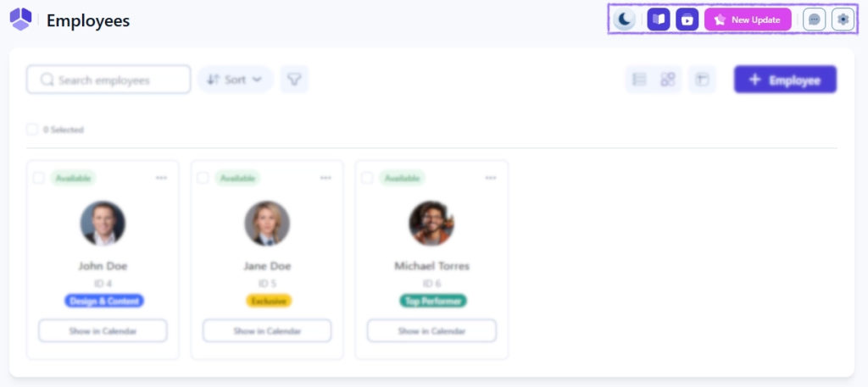
Task: Open the chat bubble icon
Action: point(814,19)
